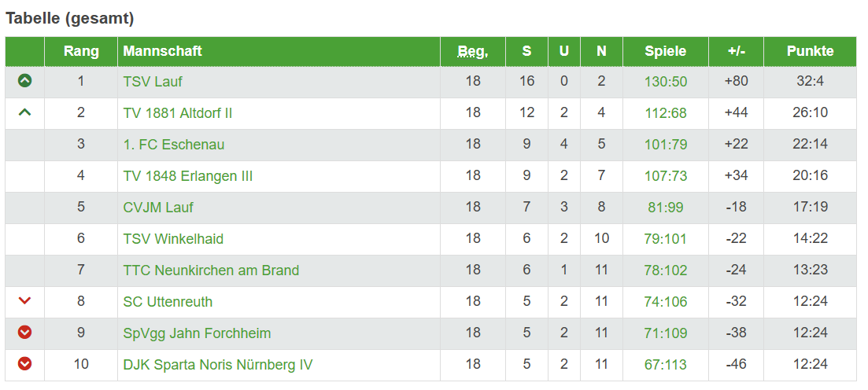Viewport: 868px width, 390px height.
Task: Open TTC Neunkirchen am Brand
Action: pos(211,270)
